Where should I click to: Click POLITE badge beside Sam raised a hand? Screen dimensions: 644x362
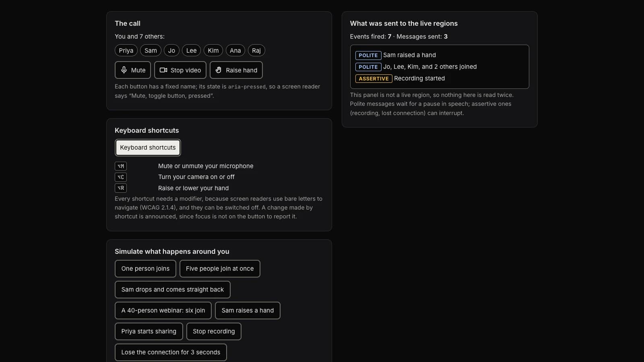tap(368, 55)
